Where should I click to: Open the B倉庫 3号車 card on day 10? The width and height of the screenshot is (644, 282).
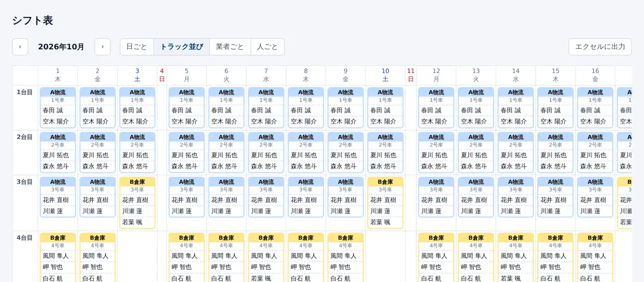point(385,203)
